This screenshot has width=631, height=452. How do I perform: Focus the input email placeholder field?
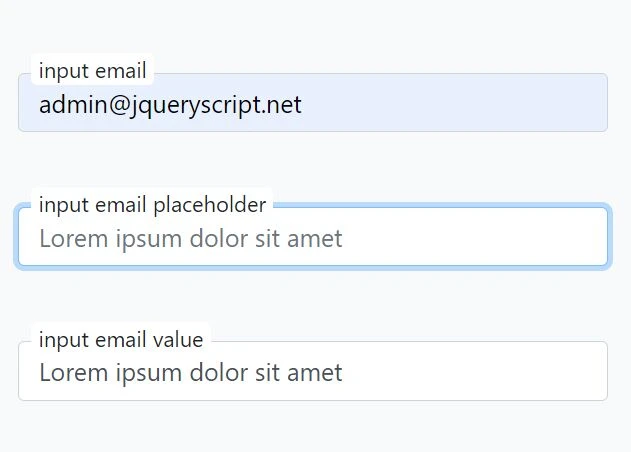[x=312, y=238]
